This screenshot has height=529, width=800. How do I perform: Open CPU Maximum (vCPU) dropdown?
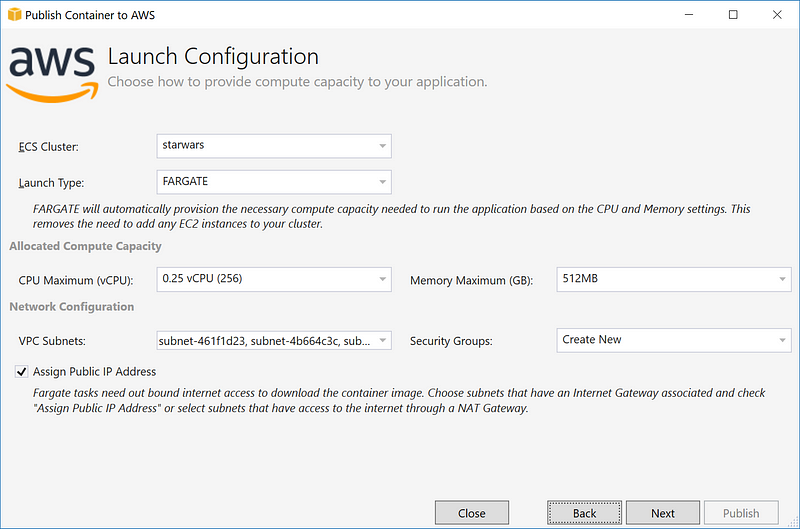pyautogui.click(x=382, y=280)
